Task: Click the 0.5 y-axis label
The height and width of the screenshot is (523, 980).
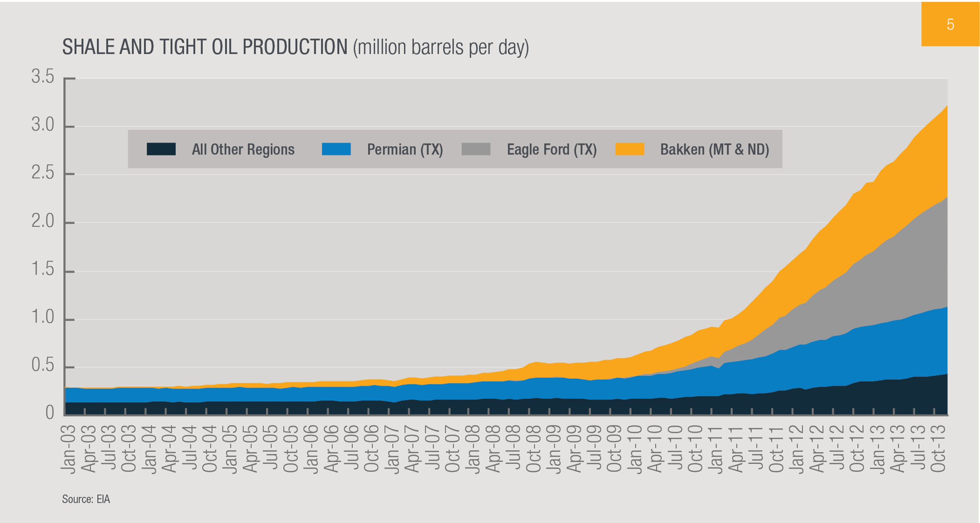Action: click(x=43, y=365)
